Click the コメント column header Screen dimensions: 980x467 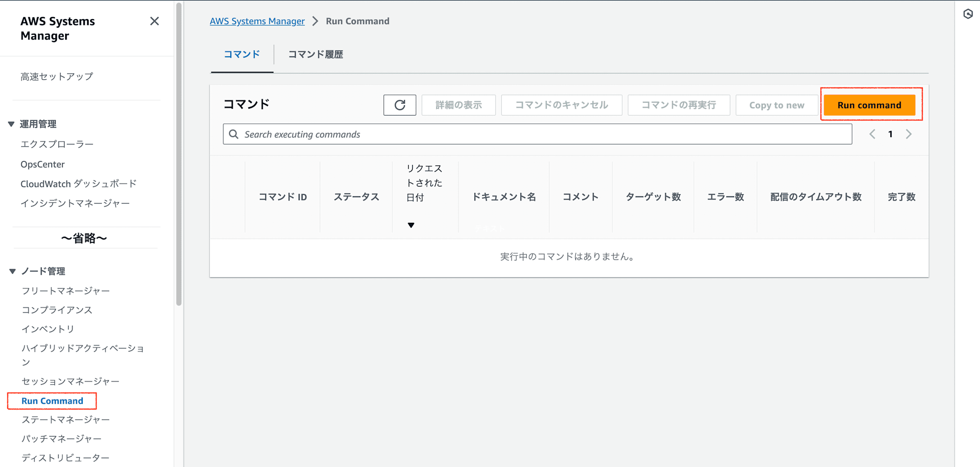point(581,197)
